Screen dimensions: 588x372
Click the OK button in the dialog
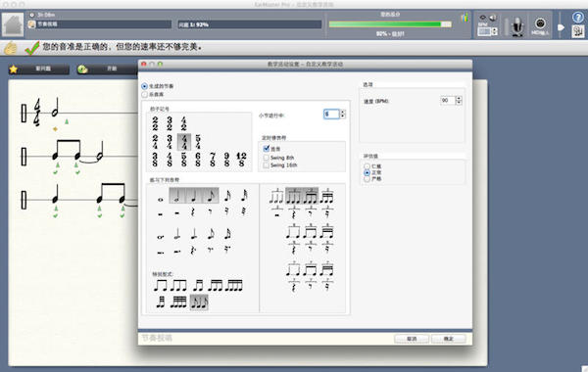449,339
